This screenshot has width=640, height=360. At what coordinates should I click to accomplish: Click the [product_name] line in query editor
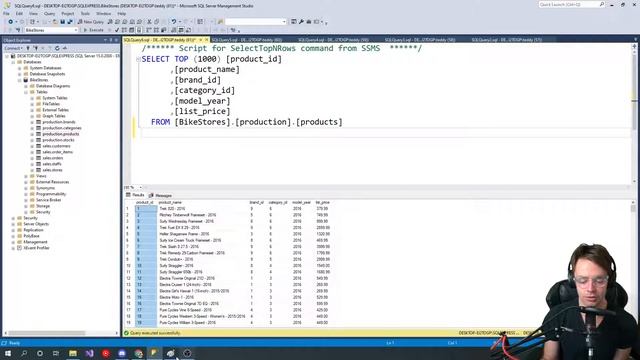207,69
